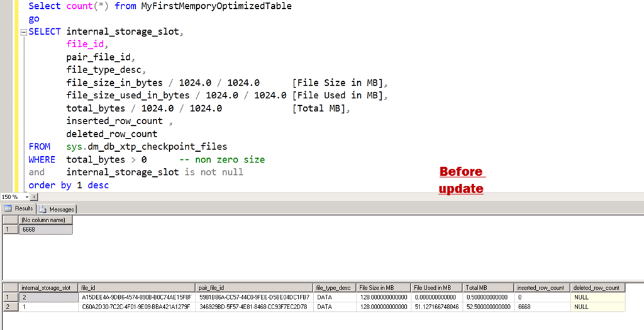Collapse the SELECT statement outline block
Image resolution: width=644 pixels, height=330 pixels.
pyautogui.click(x=23, y=31)
